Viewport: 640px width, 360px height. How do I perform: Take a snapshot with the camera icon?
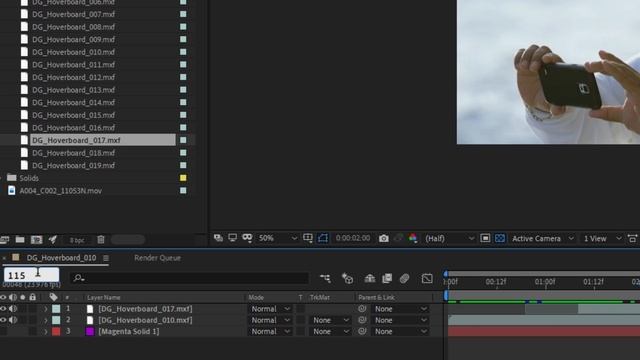384,238
